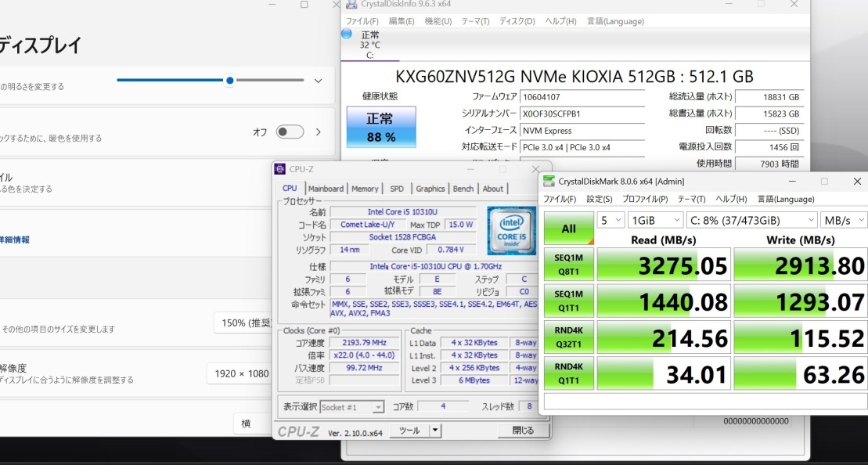Run the RND4K Q32T1 test

click(x=569, y=337)
